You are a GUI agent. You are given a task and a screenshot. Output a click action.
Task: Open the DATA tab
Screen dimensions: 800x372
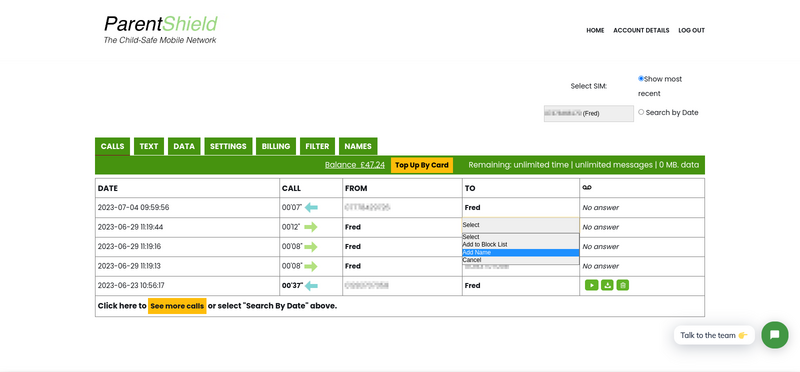[x=184, y=146]
